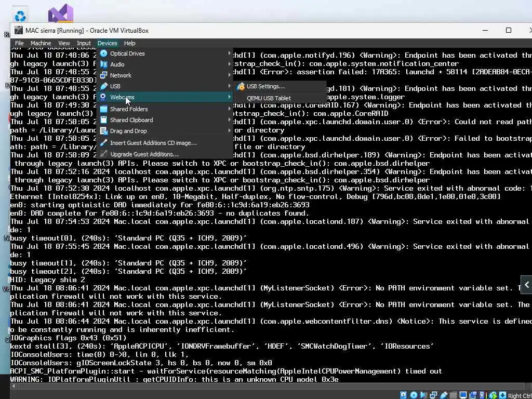Expand the USB submenu arrow
Viewport: 532px width, 399px height.
click(x=230, y=86)
